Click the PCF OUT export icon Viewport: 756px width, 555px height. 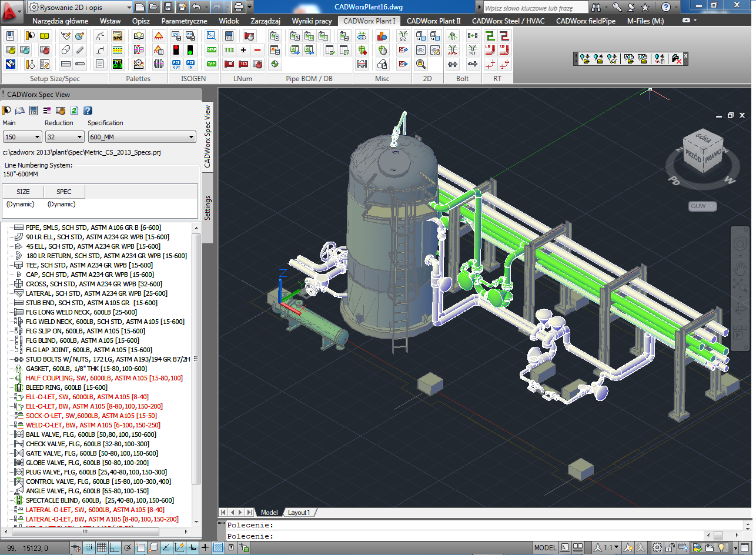(176, 63)
